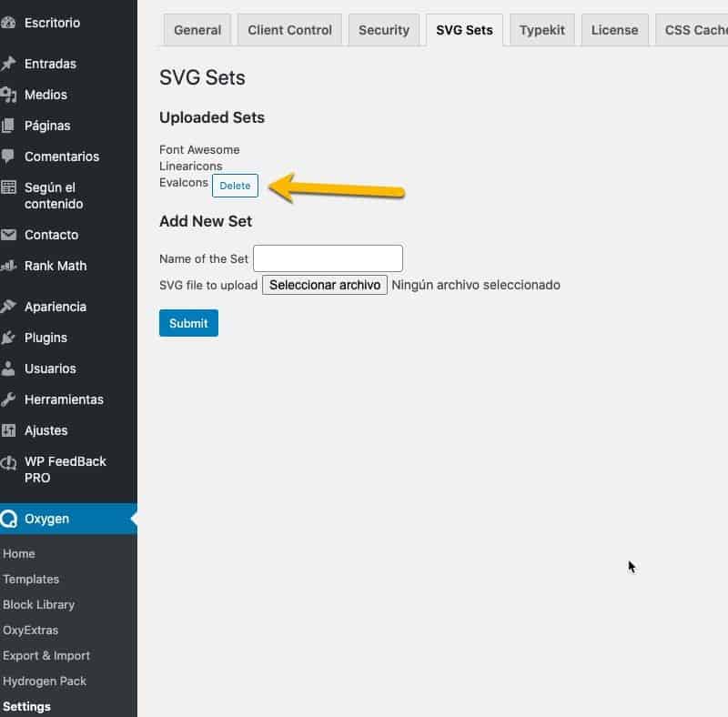This screenshot has width=728, height=717.
Task: Click the Herramientas wrench icon
Action: [x=8, y=399]
